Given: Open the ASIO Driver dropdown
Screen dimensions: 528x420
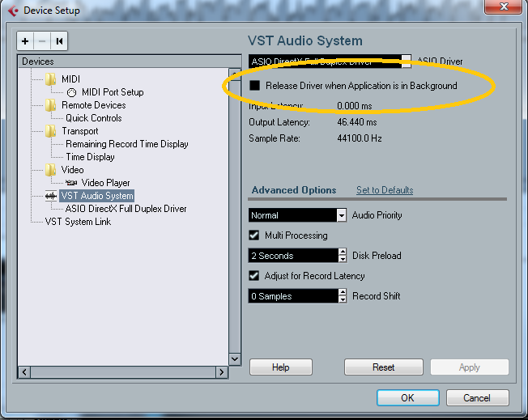Looking at the screenshot, I should pyautogui.click(x=407, y=62).
